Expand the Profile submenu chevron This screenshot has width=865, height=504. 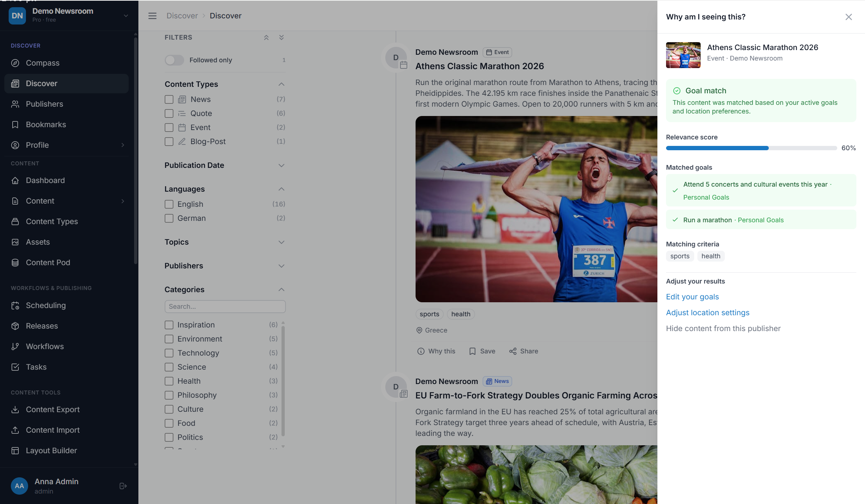[x=123, y=145]
